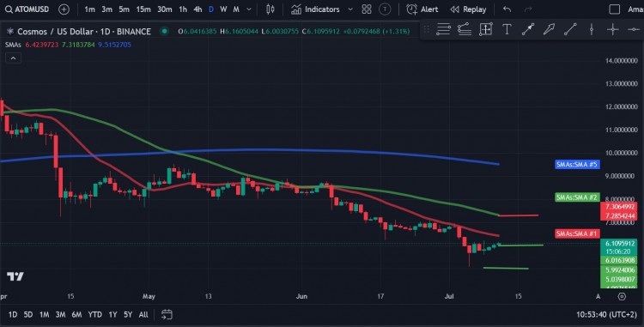Image resolution: width=644 pixels, height=327 pixels.
Task: Set the date range to 1M
Action: click(x=45, y=315)
